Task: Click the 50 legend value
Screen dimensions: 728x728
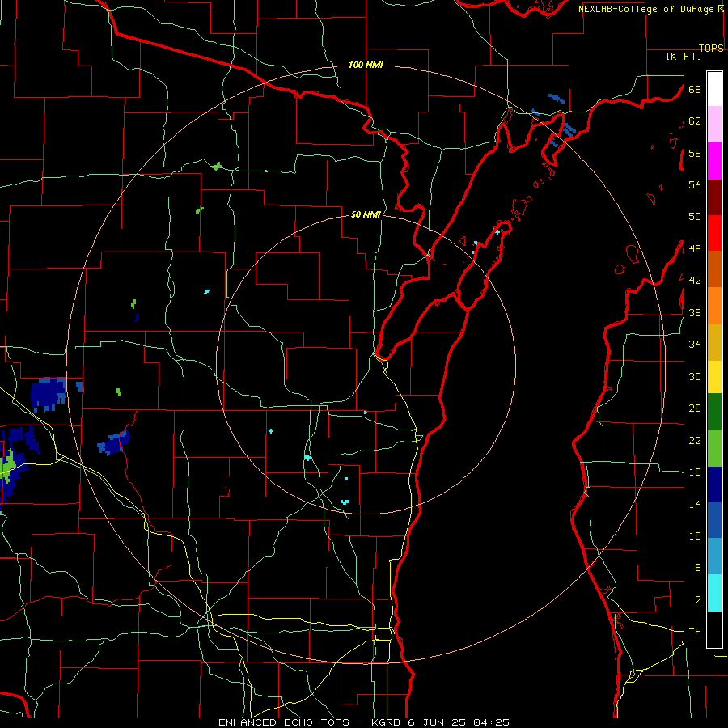Action: tap(695, 217)
